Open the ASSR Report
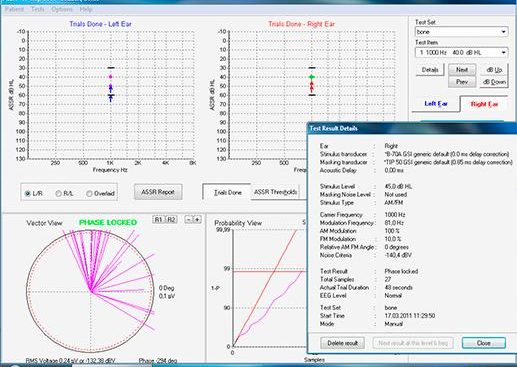This screenshot has width=517, height=367. 158,192
